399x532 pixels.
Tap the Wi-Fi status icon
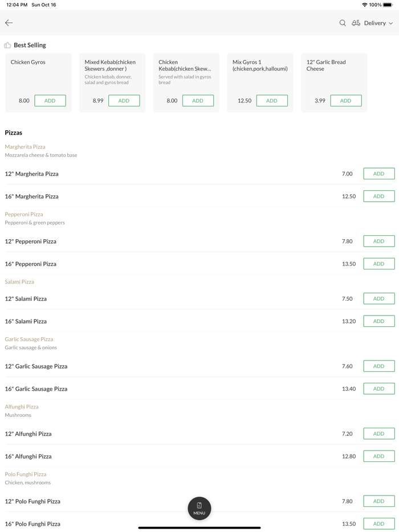coord(365,5)
